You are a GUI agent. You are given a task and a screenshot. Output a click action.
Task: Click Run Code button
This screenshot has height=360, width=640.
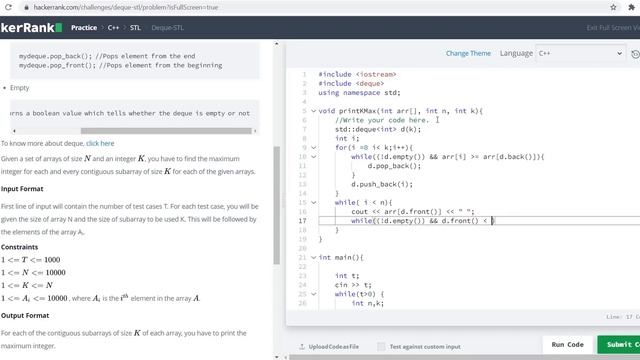coord(567,344)
